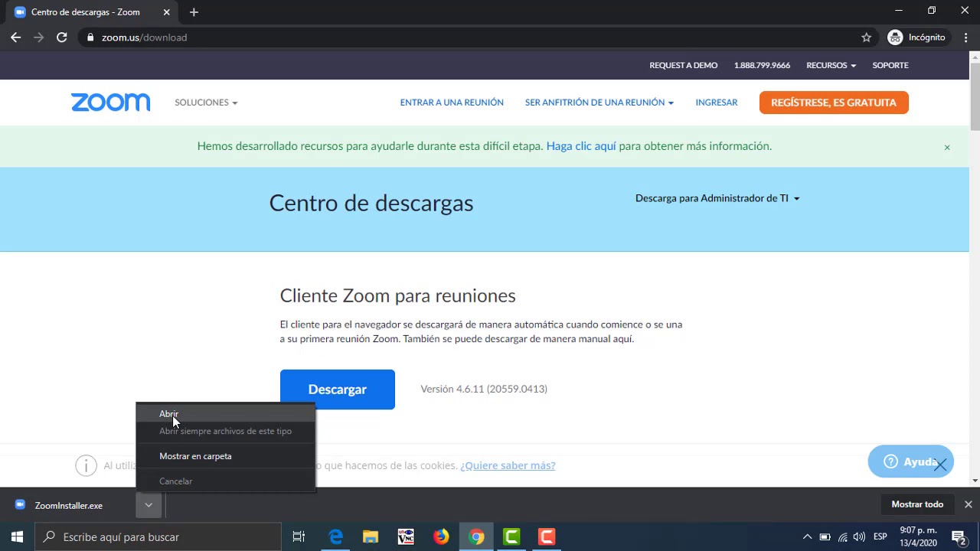
Task: Click the Zoom logo
Action: 111,103
